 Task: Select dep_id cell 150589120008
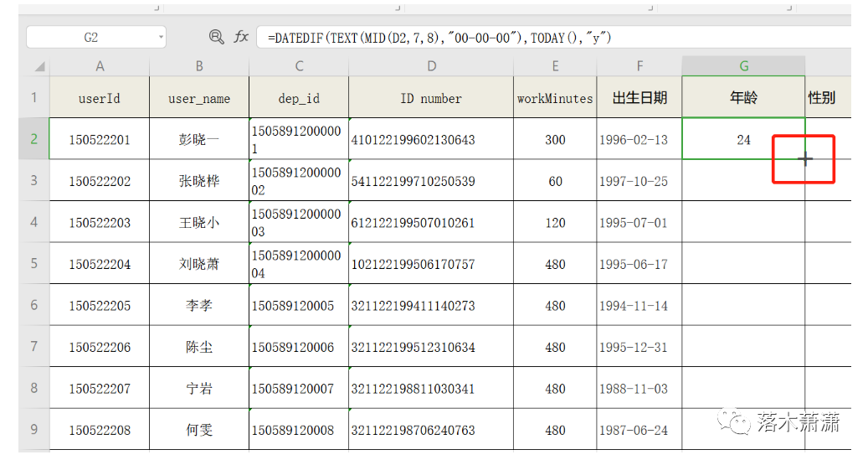299,430
